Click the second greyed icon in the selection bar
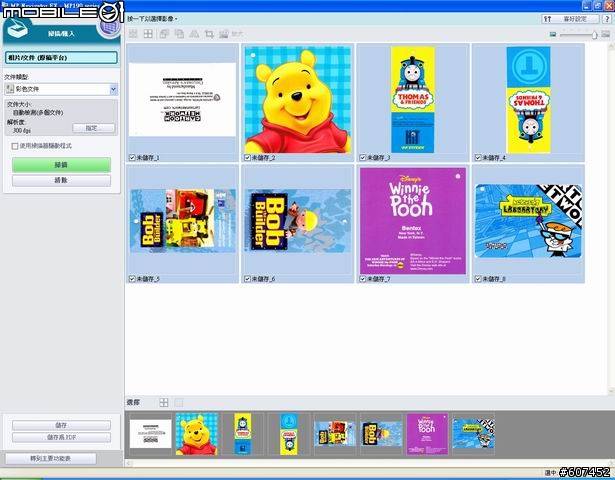 (179, 402)
